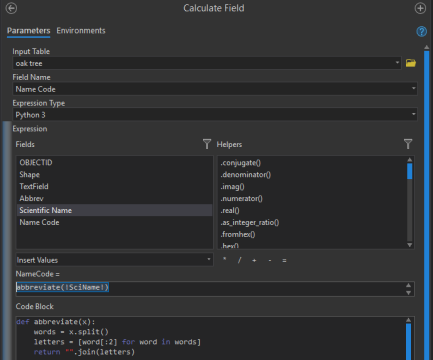
Task: Choose .numerator() from the Helpers list
Action: coord(241,199)
